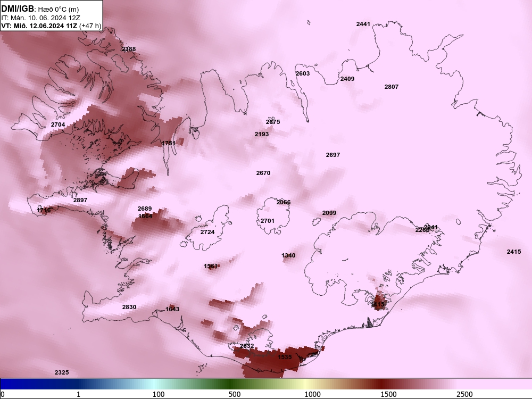Click the 2603 height label
Image resolution: width=532 pixels, height=399 pixels.
click(303, 73)
